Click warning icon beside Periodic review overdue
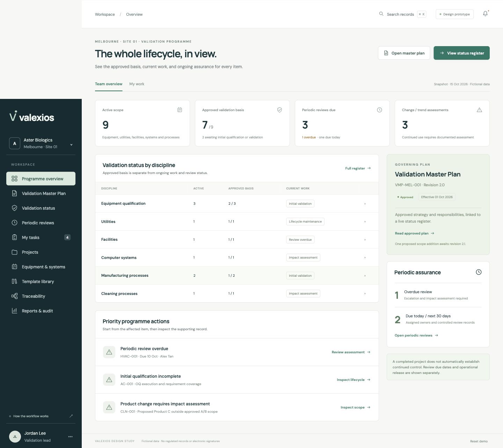The width and height of the screenshot is (503, 448). click(109, 352)
